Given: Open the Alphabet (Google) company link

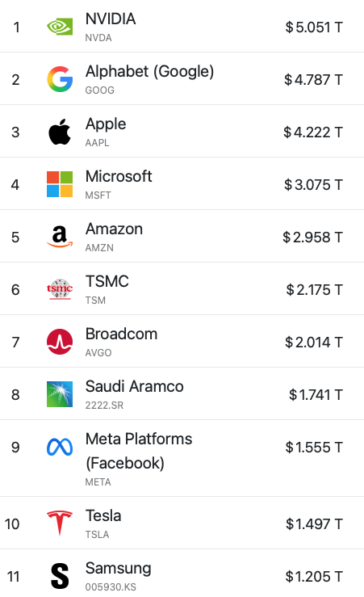Looking at the screenshot, I should coord(149,72).
